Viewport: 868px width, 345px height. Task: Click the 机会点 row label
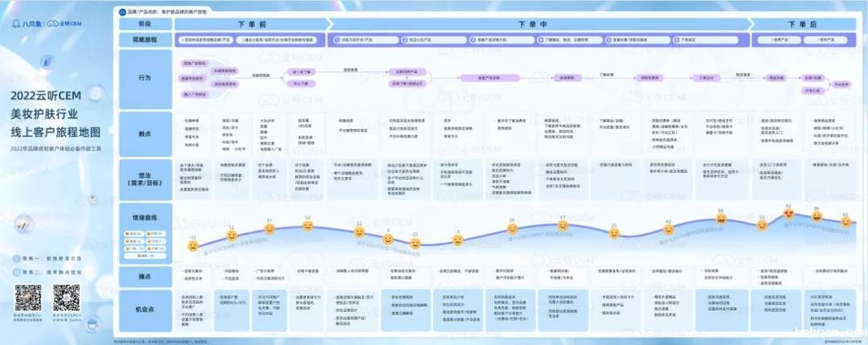coord(140,309)
